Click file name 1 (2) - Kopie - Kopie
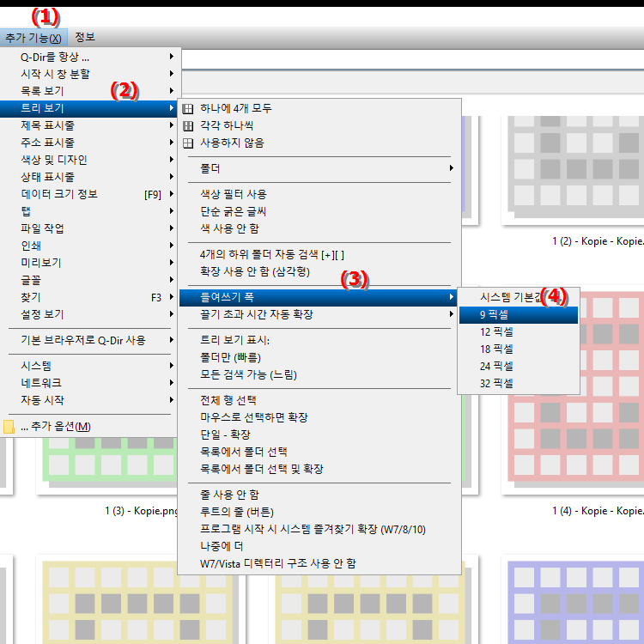 point(598,241)
